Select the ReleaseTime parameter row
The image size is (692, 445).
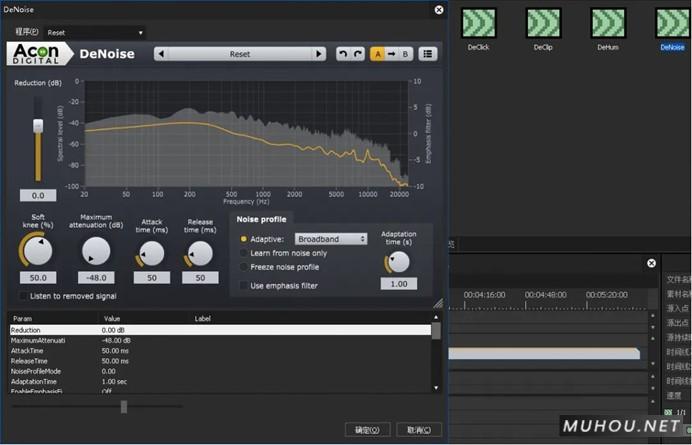pyautogui.click(x=220, y=361)
